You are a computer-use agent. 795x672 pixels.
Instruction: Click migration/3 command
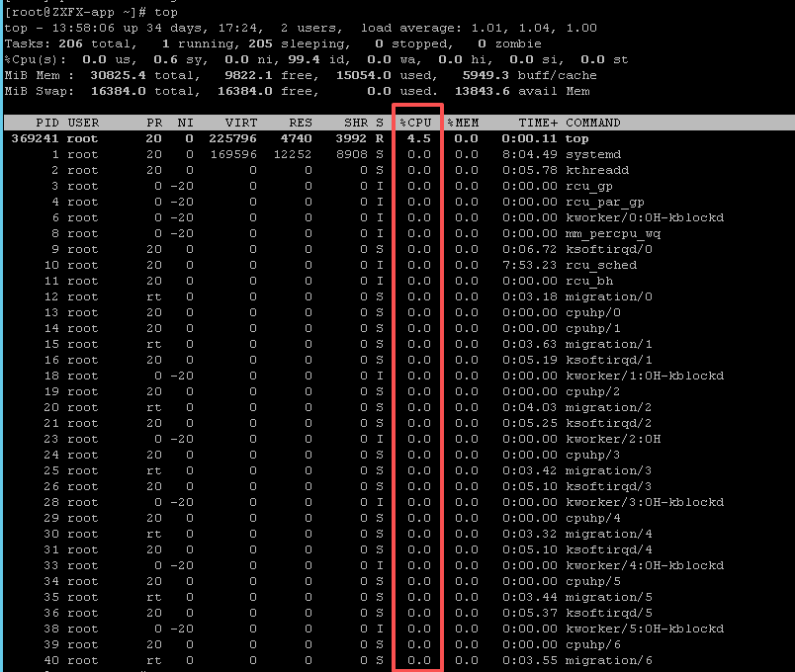point(609,470)
